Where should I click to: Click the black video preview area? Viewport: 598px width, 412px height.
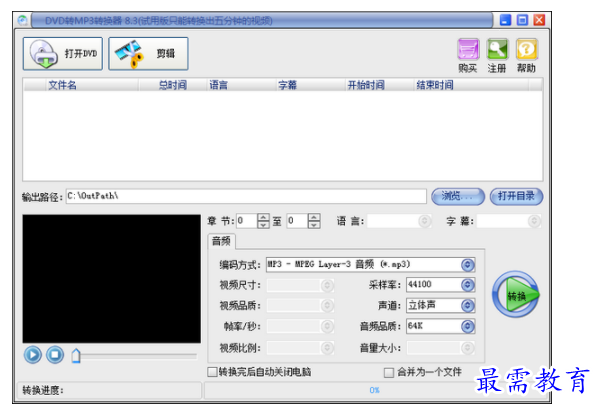click(112, 279)
